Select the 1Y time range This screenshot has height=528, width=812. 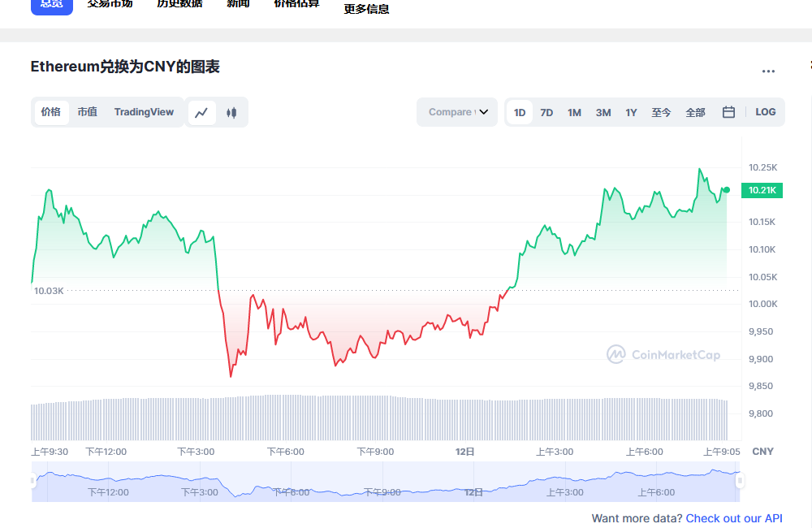coord(631,112)
